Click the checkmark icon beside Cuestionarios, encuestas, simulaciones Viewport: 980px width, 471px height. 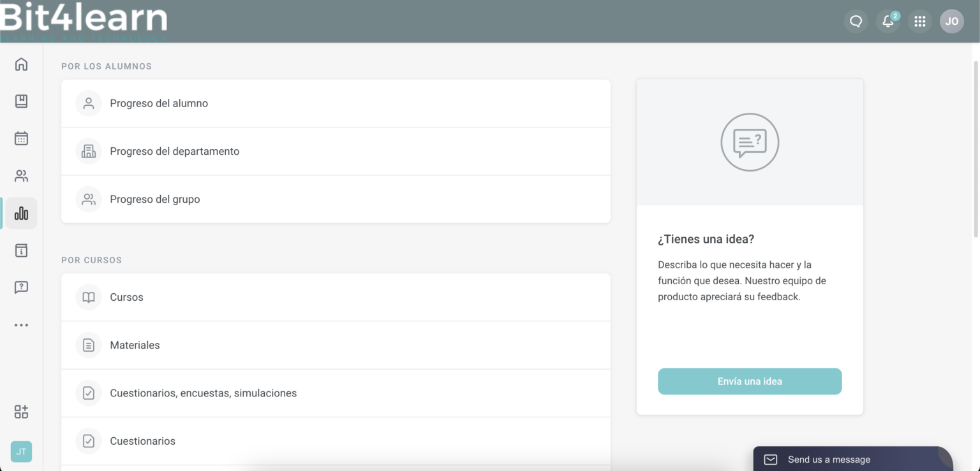coord(89,393)
